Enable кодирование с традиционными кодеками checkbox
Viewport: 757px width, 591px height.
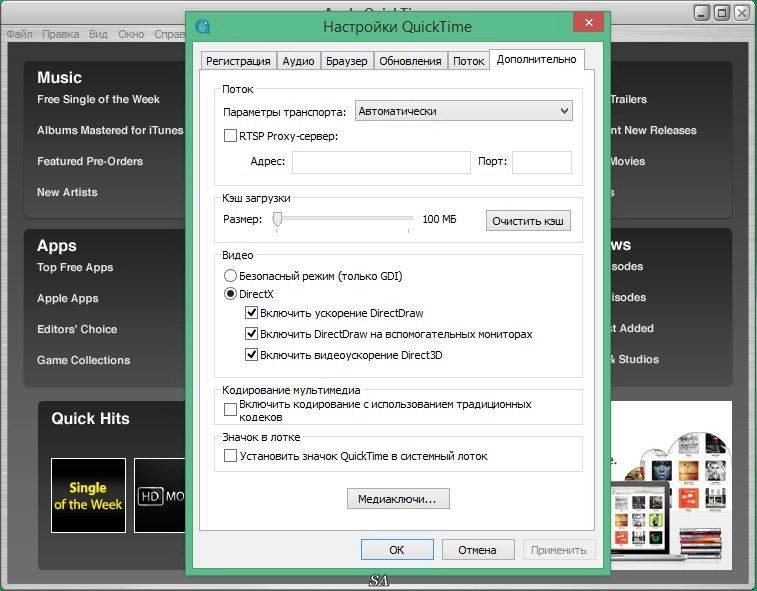(230, 409)
